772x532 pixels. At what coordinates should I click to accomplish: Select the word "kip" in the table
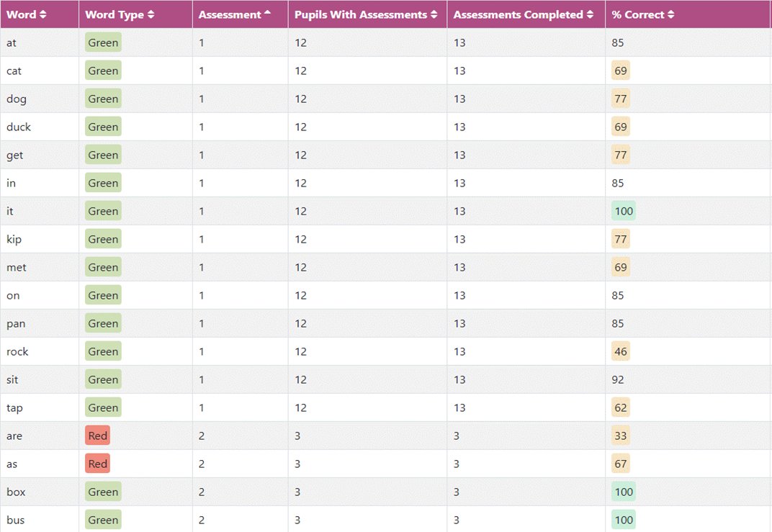pos(14,240)
